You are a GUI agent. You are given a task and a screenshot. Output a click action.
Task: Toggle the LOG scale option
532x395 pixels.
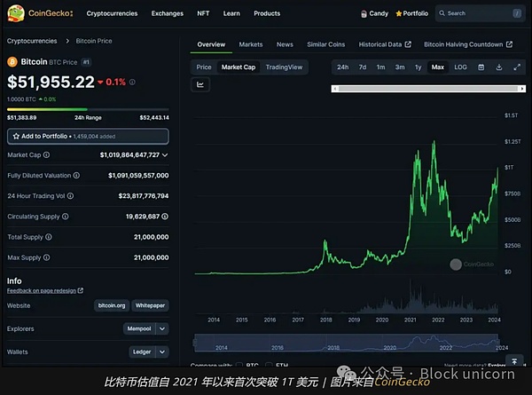461,67
